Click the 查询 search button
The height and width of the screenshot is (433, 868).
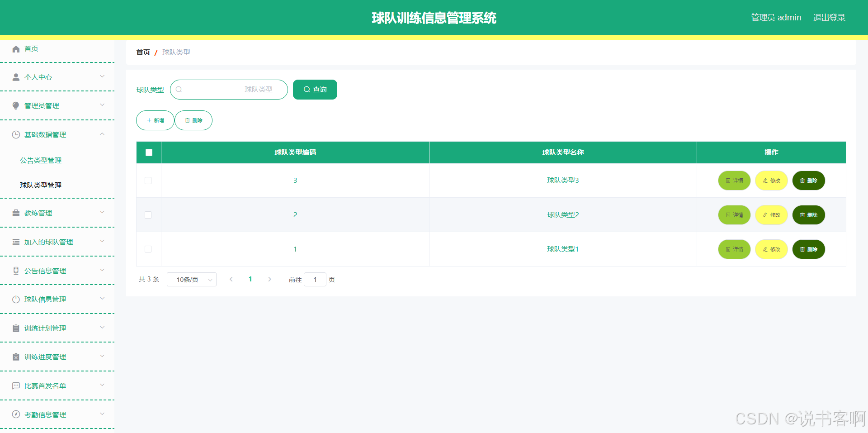(x=315, y=90)
